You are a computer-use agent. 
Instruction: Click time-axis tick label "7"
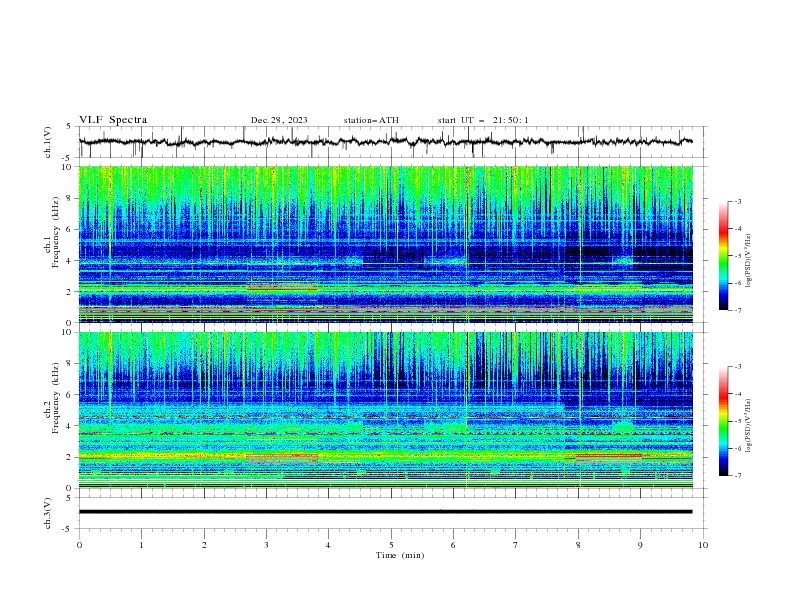coord(516,545)
